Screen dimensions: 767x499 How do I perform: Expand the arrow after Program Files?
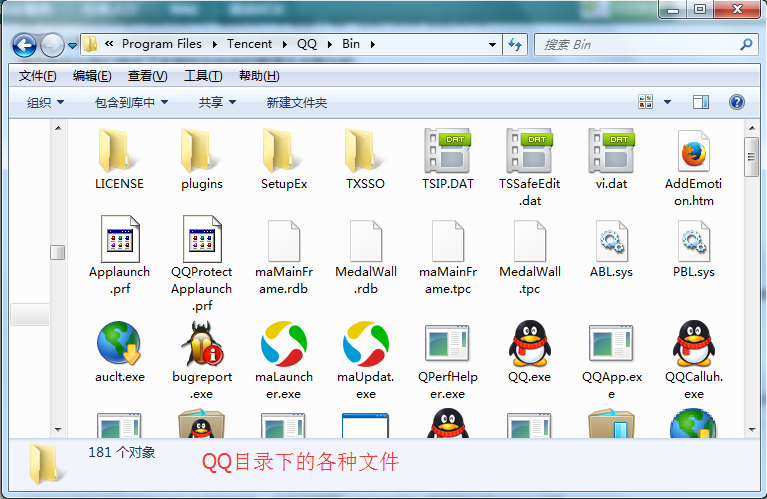(214, 45)
